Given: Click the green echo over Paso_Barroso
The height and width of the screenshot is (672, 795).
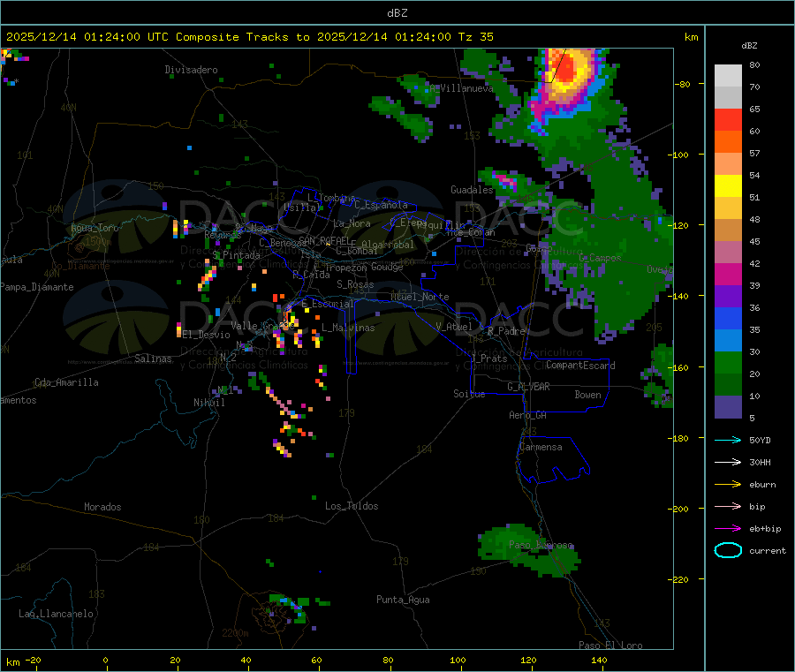Looking at the screenshot, I should click(x=529, y=550).
